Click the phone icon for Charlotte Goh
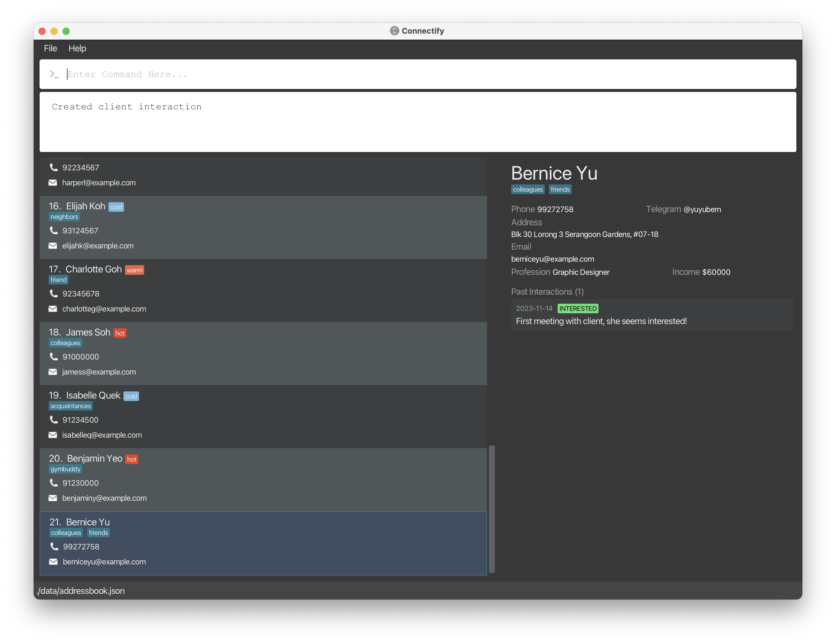The width and height of the screenshot is (836, 644). 53,293
